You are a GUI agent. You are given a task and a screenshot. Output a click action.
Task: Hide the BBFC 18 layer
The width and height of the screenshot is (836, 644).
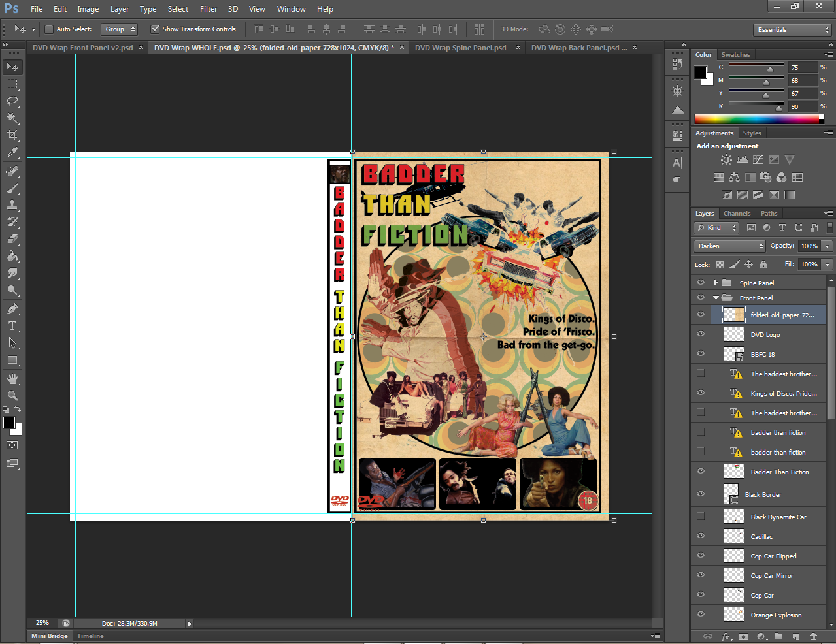coord(701,354)
